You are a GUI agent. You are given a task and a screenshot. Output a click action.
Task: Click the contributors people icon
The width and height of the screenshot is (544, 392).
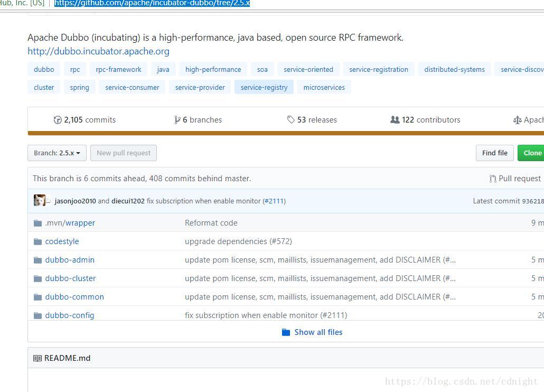395,120
